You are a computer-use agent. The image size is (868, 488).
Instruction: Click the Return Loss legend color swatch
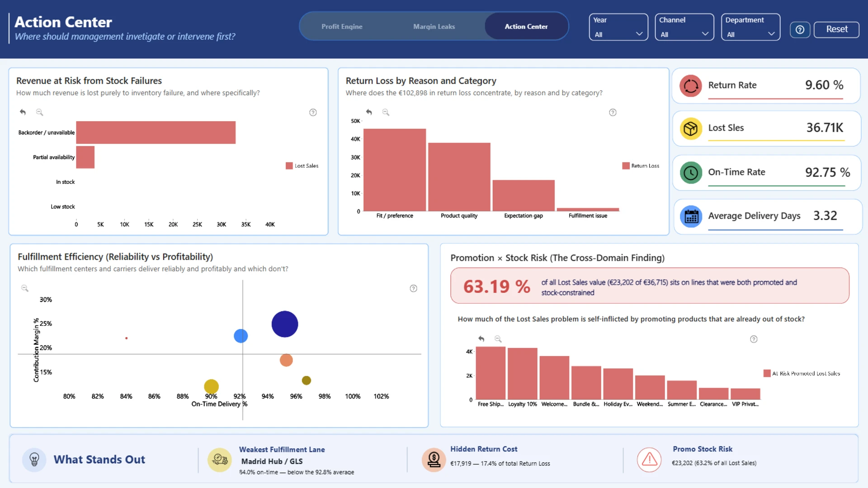click(x=626, y=166)
